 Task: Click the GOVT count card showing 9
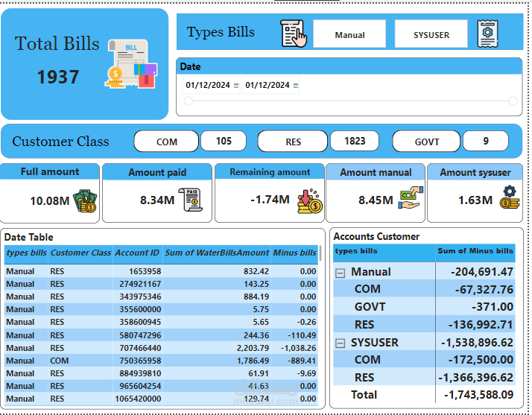tap(486, 141)
